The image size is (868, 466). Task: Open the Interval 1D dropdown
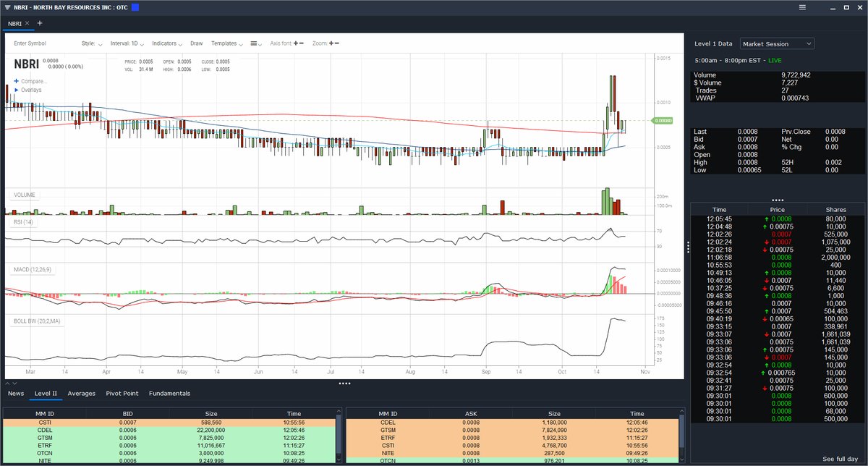click(x=127, y=43)
